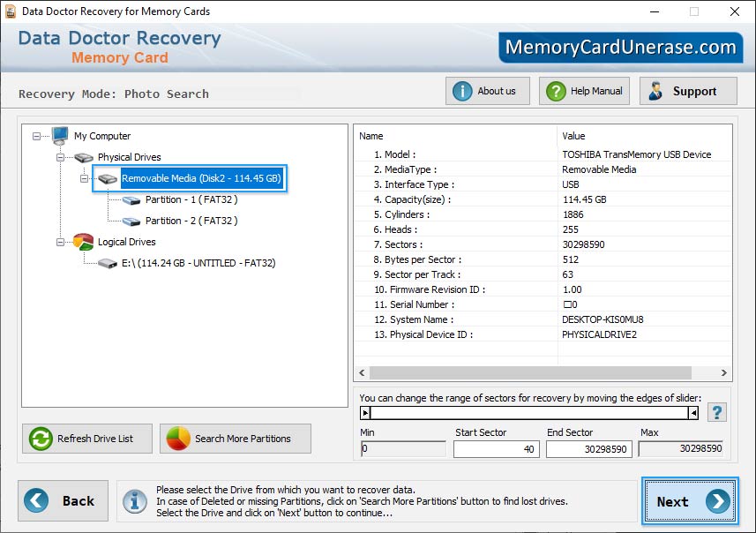Click the sector slider help question icon
756x533 pixels.
coord(717,412)
